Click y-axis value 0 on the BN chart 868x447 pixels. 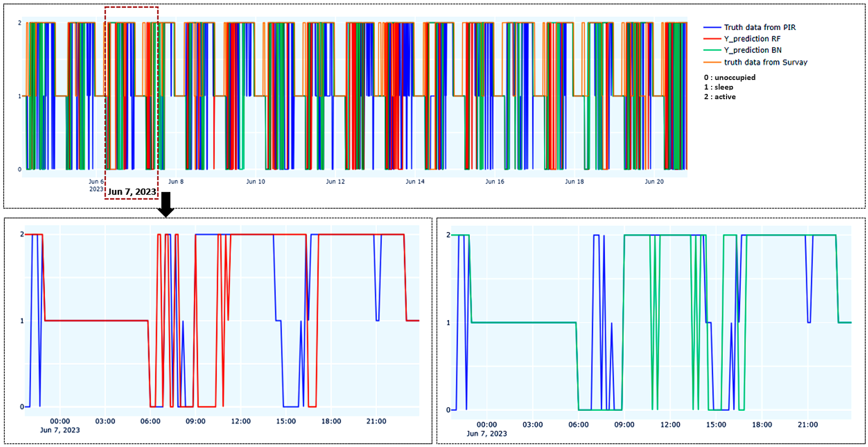(x=448, y=410)
